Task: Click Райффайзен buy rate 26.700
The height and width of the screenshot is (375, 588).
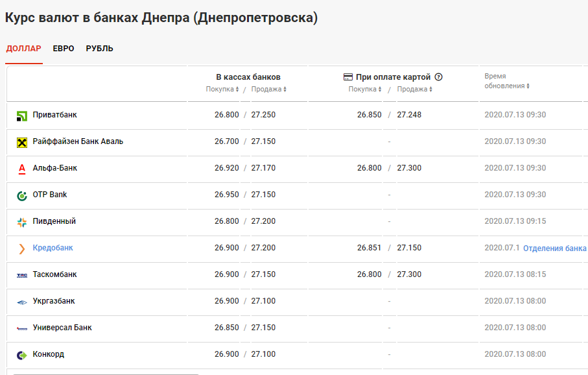Action: click(226, 141)
